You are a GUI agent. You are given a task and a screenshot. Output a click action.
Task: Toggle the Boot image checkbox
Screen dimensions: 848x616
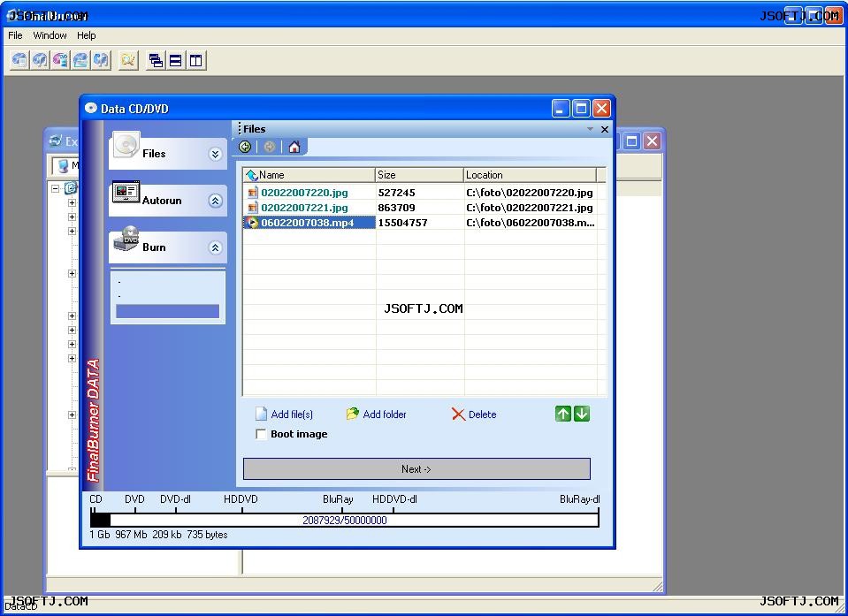click(x=261, y=434)
